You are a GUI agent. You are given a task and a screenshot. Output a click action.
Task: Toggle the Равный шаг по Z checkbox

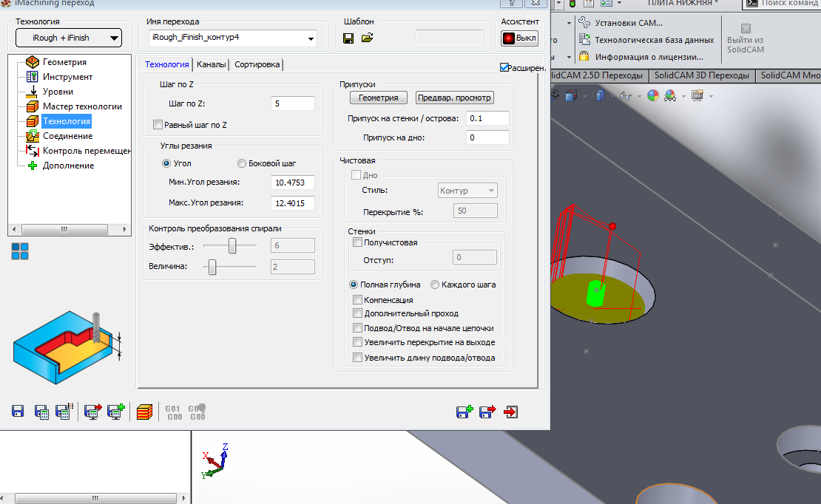pos(158,125)
